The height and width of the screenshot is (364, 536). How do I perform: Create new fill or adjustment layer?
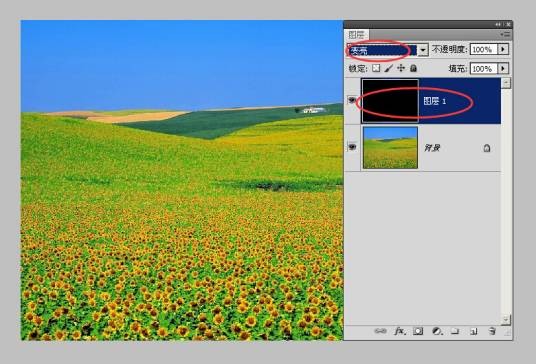tap(437, 331)
